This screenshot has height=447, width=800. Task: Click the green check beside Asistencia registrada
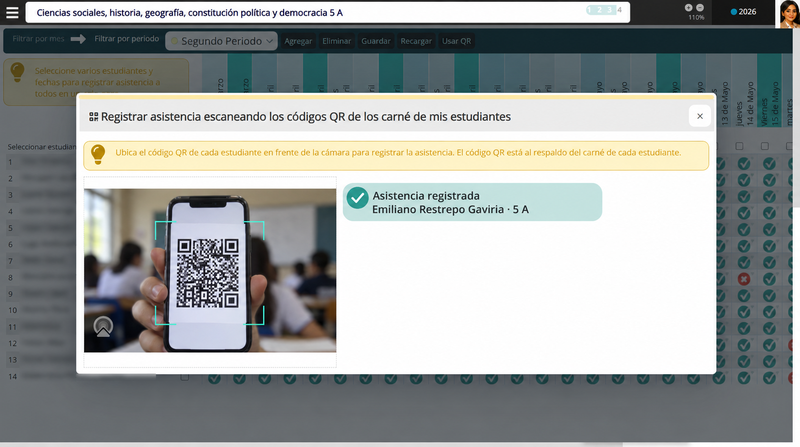point(357,198)
